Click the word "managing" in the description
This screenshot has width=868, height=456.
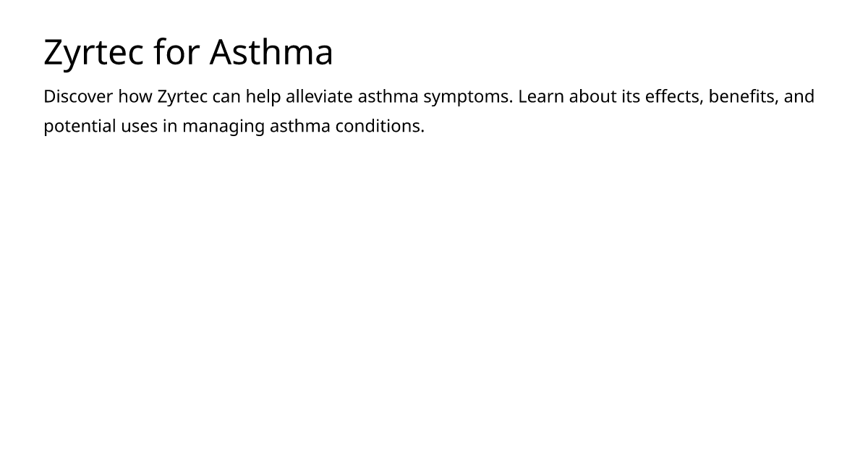coord(224,127)
